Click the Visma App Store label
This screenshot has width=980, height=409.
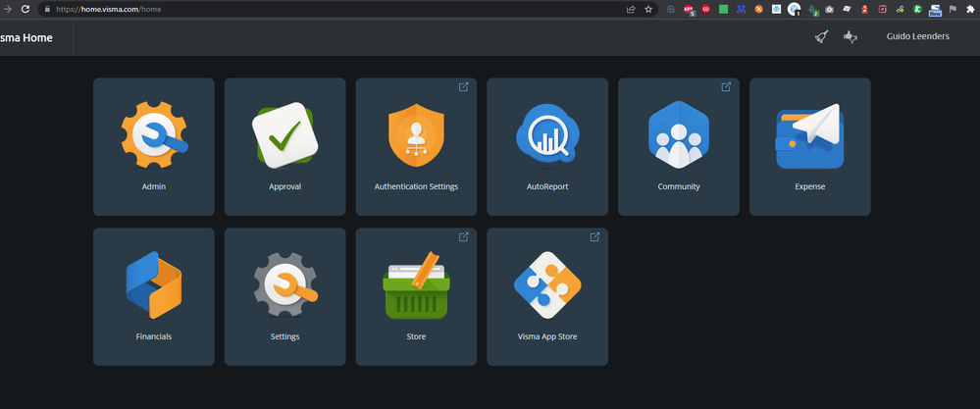point(547,336)
